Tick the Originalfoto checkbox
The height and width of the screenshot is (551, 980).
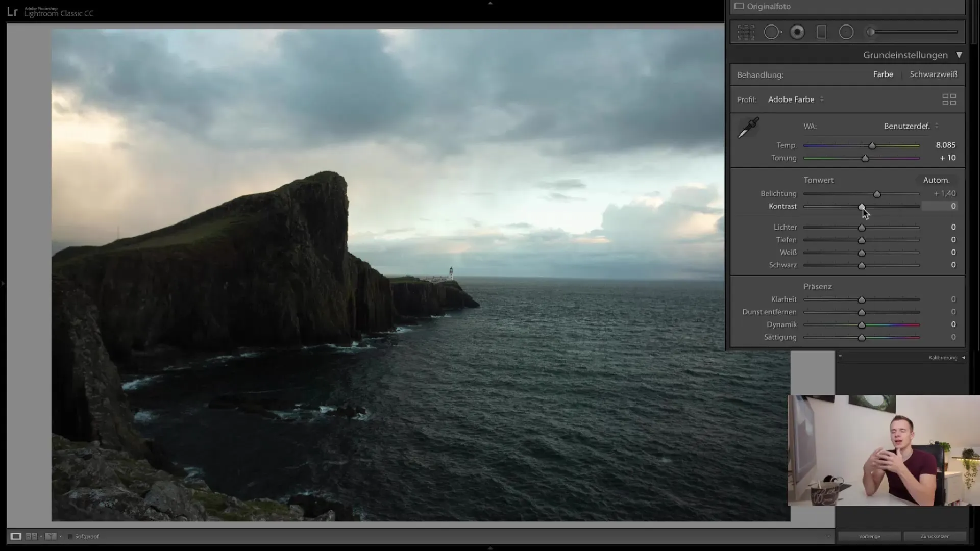[x=739, y=6]
